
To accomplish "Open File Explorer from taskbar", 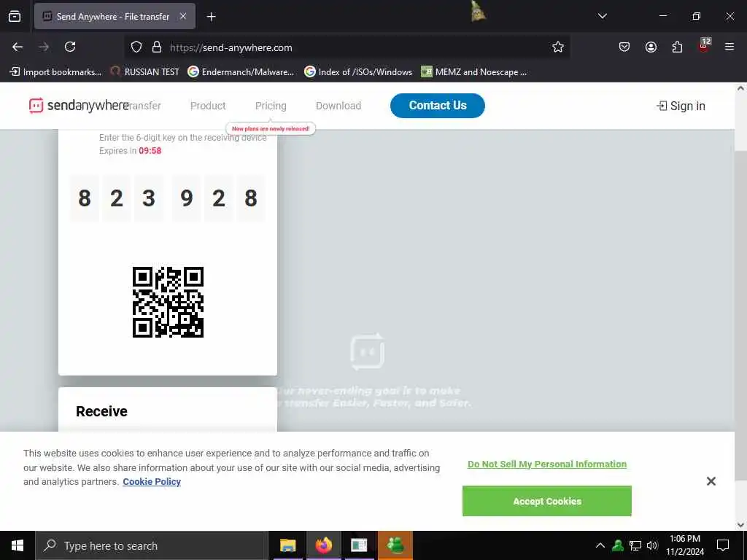I will [x=287, y=545].
